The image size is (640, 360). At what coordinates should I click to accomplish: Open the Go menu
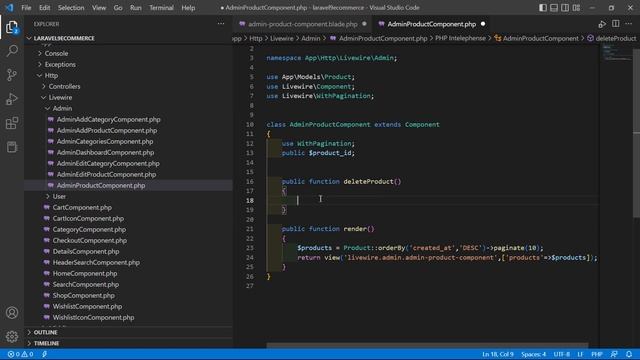click(x=118, y=8)
